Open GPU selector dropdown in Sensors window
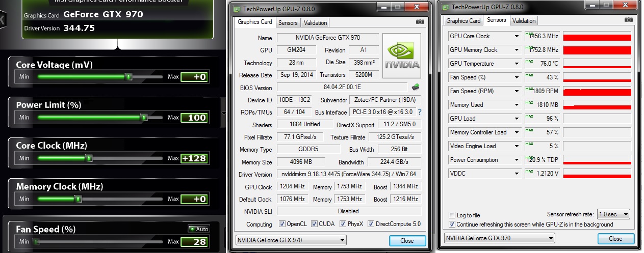 500,238
